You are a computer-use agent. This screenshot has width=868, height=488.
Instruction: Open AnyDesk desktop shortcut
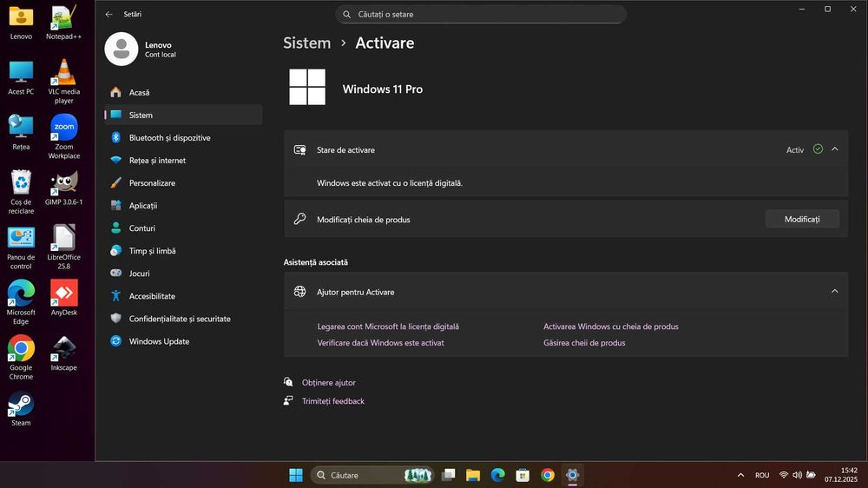pos(63,298)
